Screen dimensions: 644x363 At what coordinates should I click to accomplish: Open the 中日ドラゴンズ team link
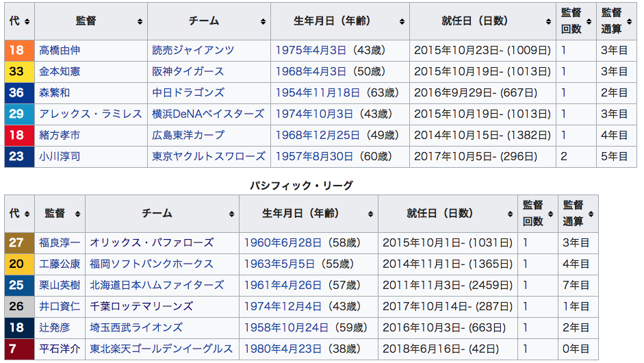coord(188,92)
